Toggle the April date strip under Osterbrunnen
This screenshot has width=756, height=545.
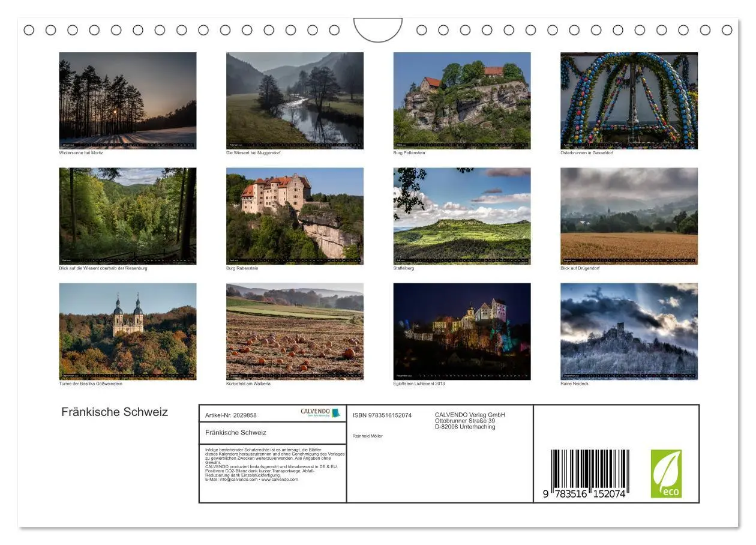pos(628,144)
